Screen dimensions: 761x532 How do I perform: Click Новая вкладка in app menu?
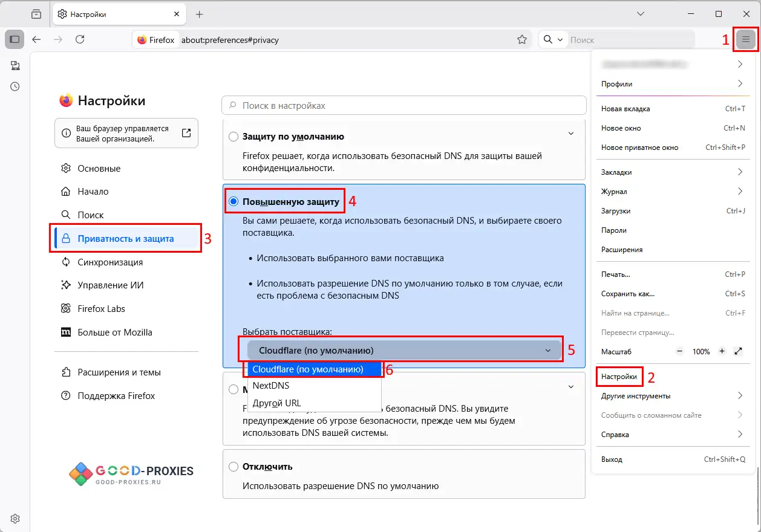tap(673, 109)
